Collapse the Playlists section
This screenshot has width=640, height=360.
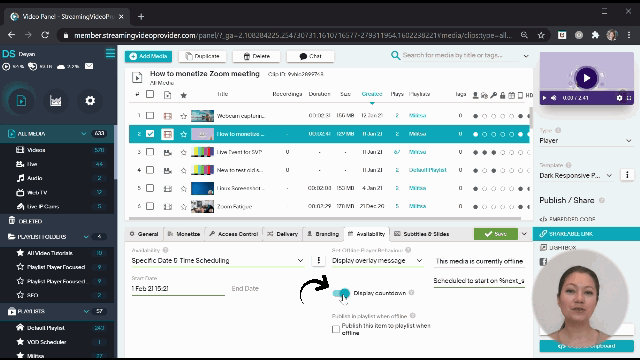tap(86, 311)
